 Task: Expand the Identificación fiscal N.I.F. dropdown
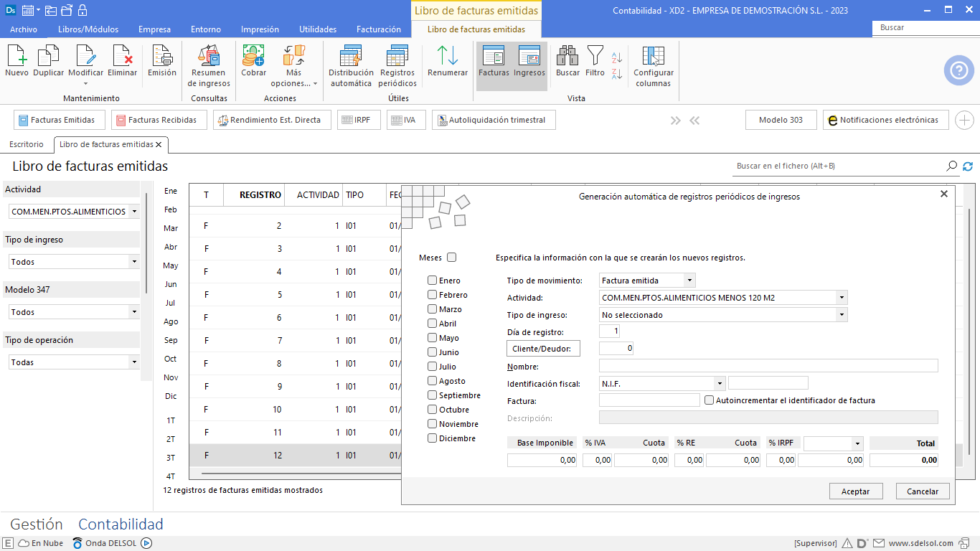click(x=719, y=384)
